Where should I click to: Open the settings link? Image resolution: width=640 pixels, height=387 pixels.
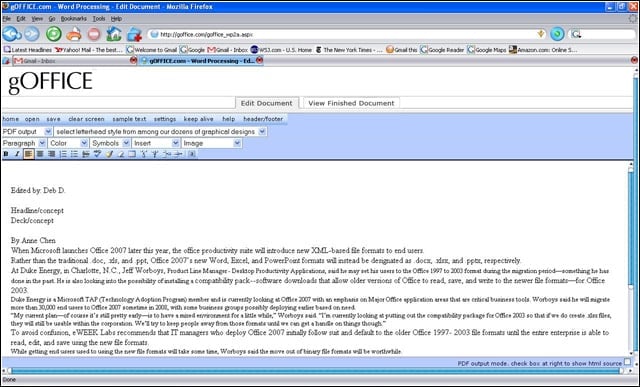[x=165, y=119]
